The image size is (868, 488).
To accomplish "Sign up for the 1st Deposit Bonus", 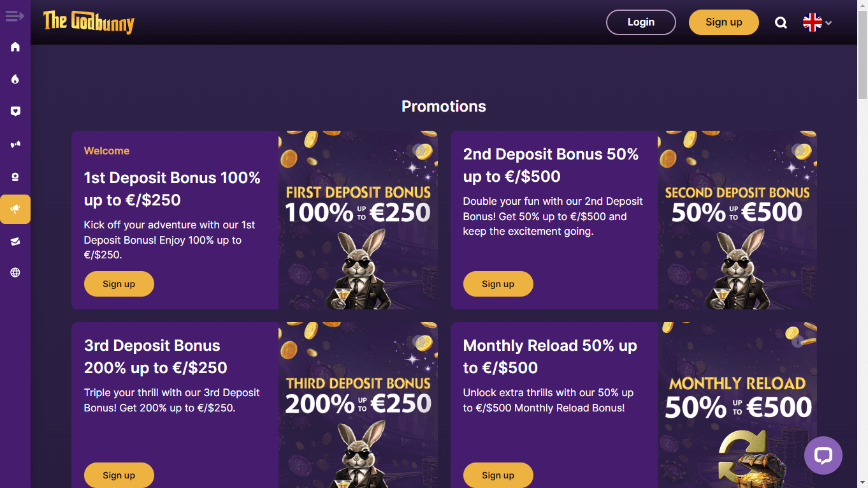I will coord(119,284).
